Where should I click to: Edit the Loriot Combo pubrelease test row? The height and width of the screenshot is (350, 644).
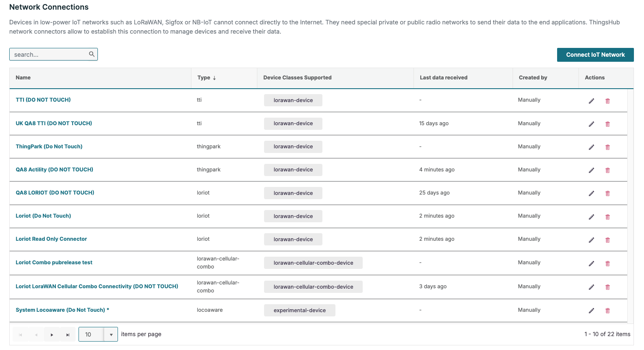tap(591, 263)
